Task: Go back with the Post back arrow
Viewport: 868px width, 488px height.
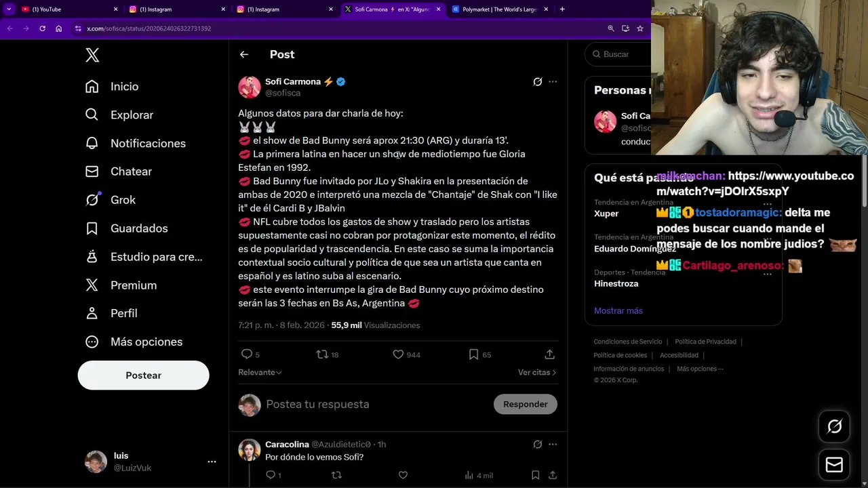Action: tap(244, 54)
